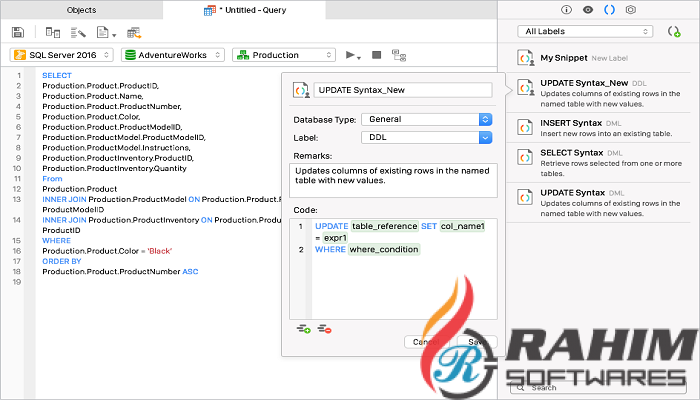
Task: Remove placeholder with the red minus icon
Action: pos(325,329)
